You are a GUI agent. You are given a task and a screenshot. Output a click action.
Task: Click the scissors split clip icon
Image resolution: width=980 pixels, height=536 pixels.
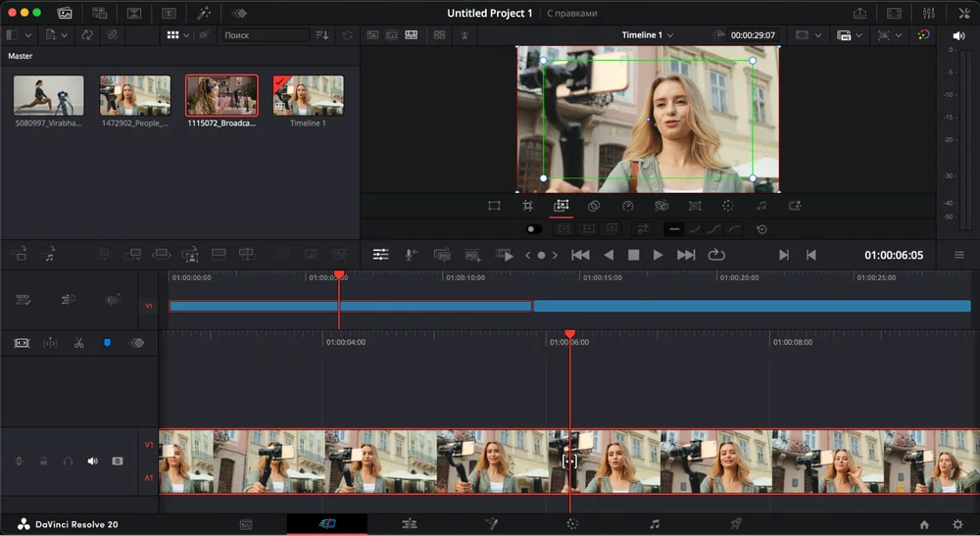pos(78,344)
